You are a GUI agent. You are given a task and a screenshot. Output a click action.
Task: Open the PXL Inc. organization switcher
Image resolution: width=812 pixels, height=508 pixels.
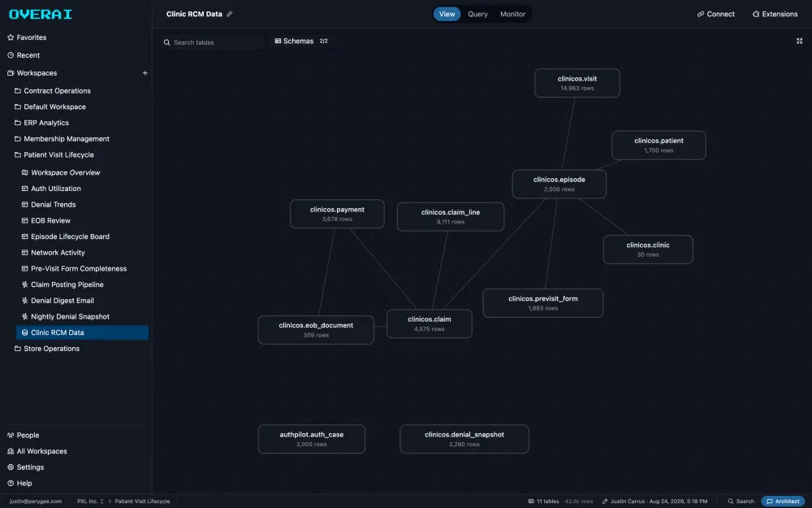click(x=90, y=501)
